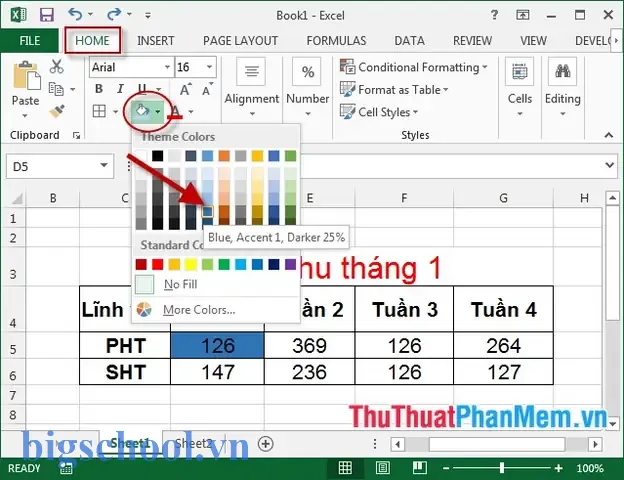Viewport: 624px width, 480px height.
Task: Click the Copy icon
Action: 56,89
